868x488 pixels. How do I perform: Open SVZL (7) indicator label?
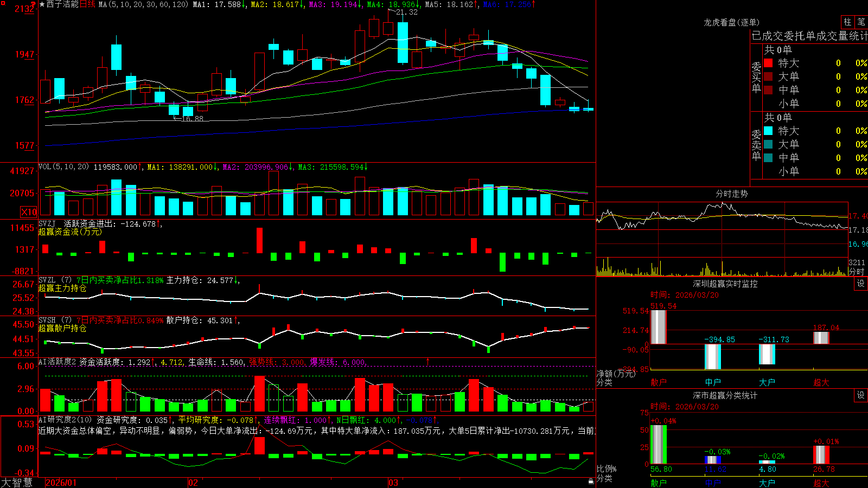(x=55, y=280)
